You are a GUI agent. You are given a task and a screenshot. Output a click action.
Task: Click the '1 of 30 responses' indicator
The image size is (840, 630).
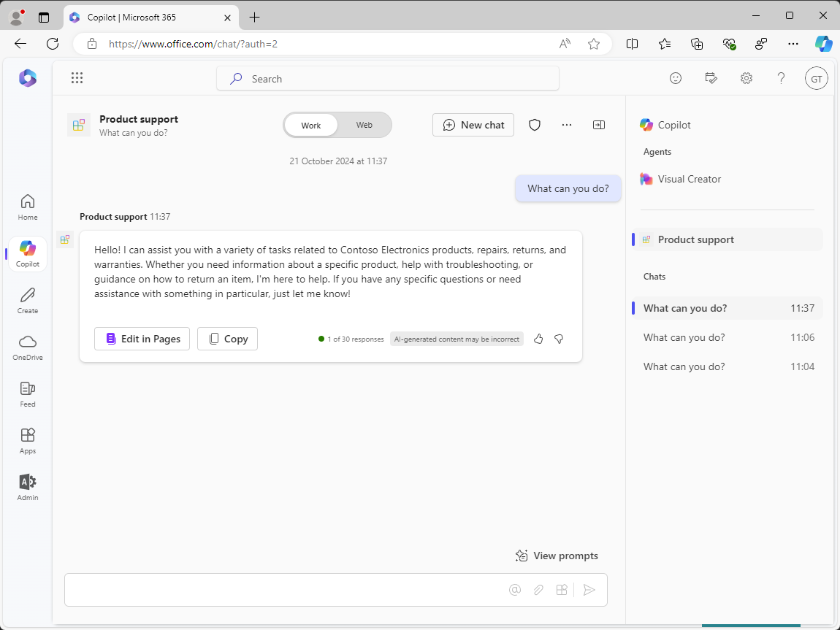coord(351,339)
